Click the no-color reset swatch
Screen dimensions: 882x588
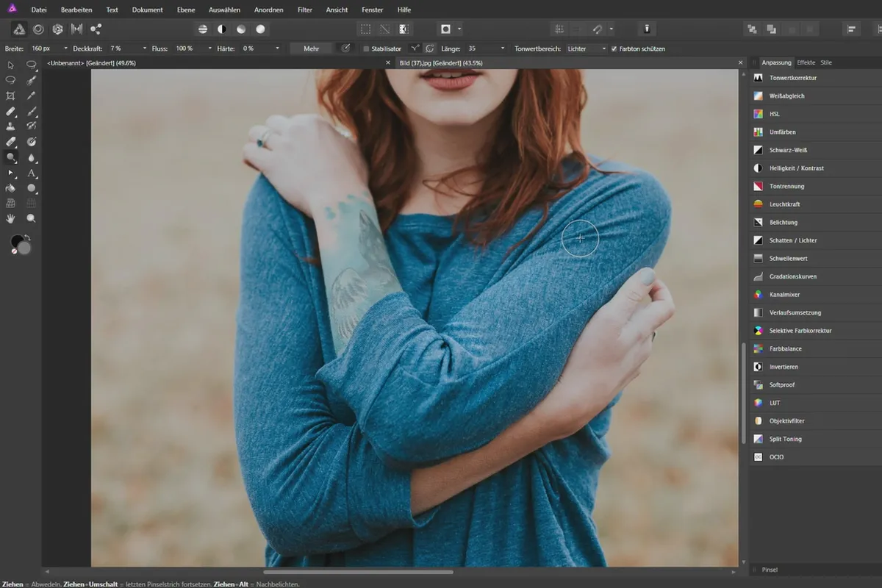(14, 251)
